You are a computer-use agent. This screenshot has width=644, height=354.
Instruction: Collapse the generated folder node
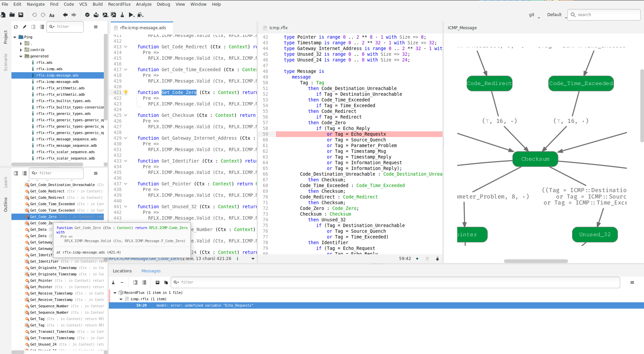coord(21,56)
